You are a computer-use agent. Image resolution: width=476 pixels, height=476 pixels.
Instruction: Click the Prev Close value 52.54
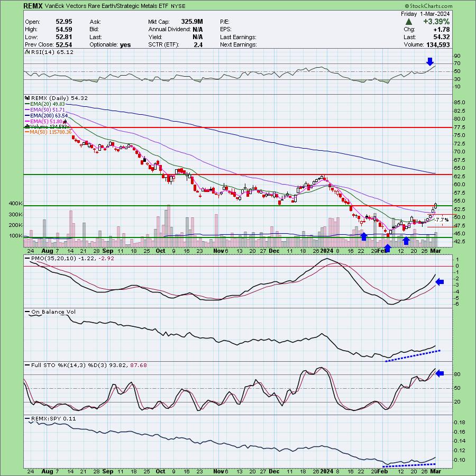(x=64, y=44)
